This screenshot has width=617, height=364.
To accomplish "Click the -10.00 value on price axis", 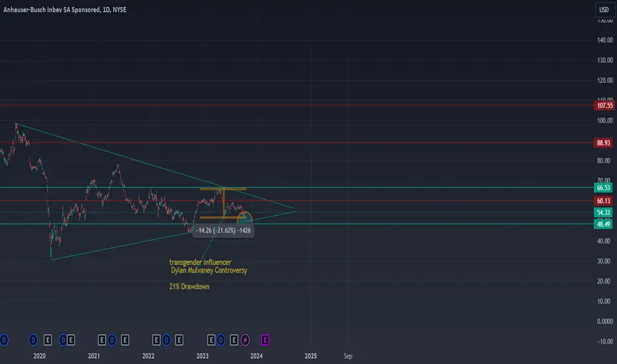I will (605, 341).
